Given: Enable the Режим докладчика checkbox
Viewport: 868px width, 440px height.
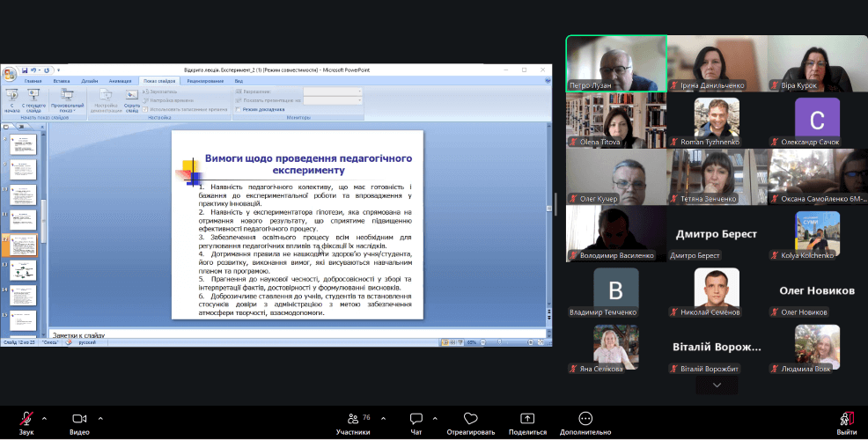Looking at the screenshot, I should [x=239, y=110].
